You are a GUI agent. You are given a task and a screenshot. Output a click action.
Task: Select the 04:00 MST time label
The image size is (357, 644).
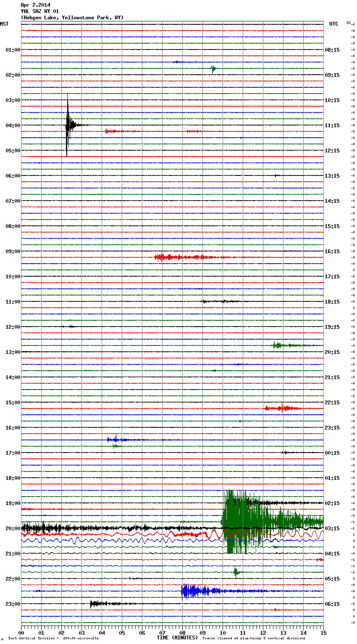13,126
